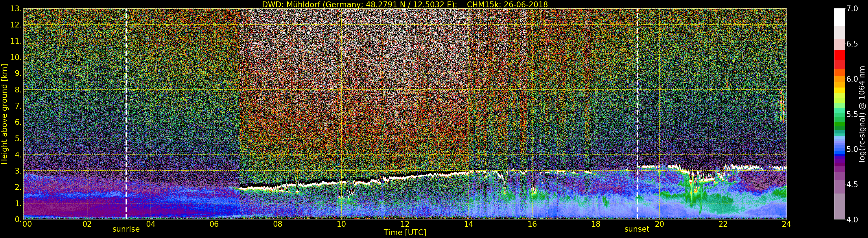Click time tick label '16'
This screenshot has height=238, width=868.
(x=532, y=224)
